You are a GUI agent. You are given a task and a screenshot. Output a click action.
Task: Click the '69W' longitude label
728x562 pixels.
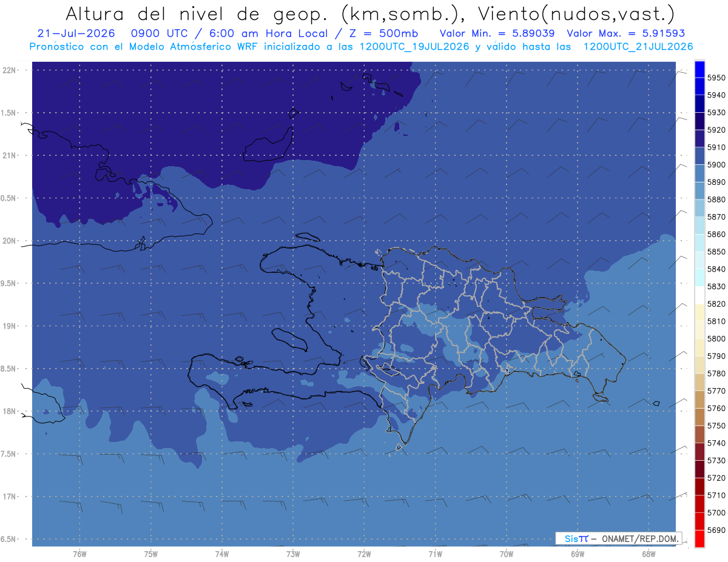(578, 554)
